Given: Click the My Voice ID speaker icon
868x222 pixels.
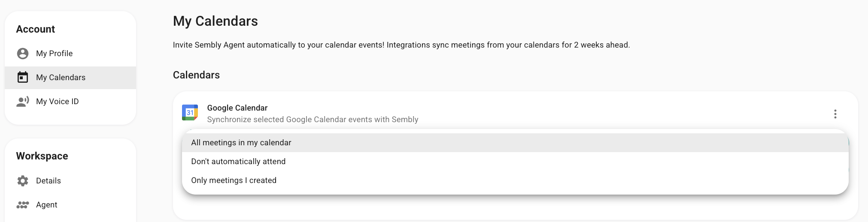Looking at the screenshot, I should [23, 102].
